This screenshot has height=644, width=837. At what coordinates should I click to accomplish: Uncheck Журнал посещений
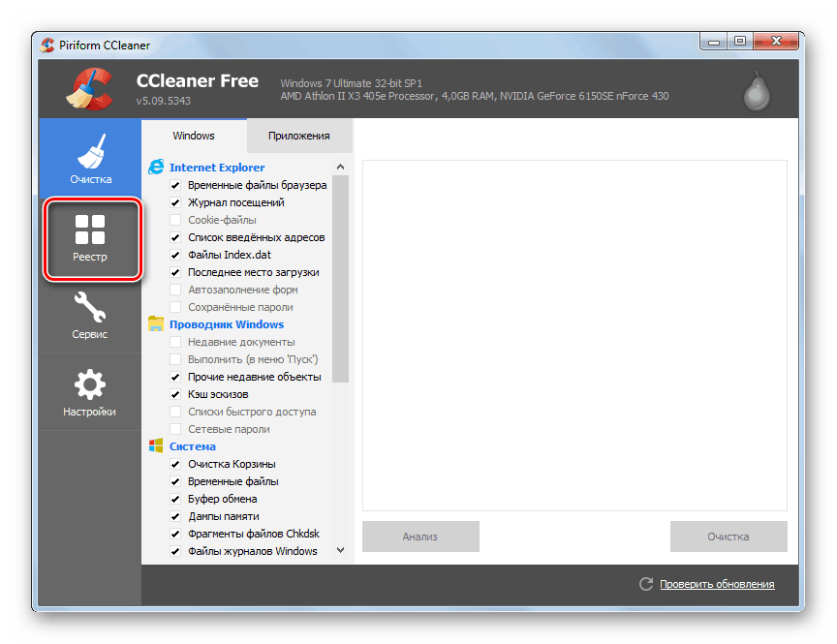[175, 202]
